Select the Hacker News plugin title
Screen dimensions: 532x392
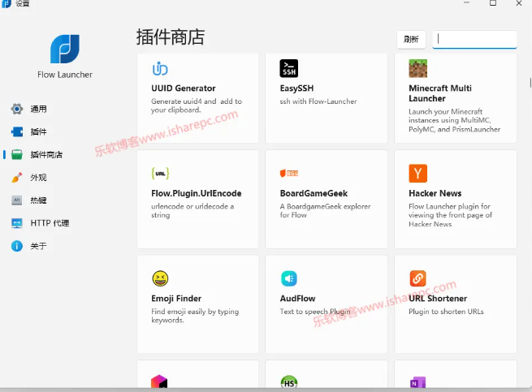click(435, 193)
